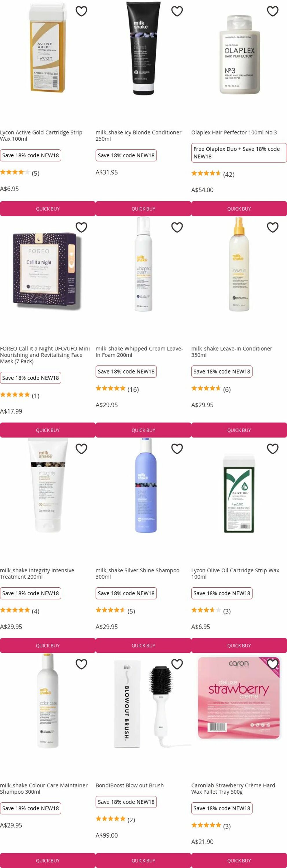The height and width of the screenshot is (868, 287).
Task: Open the Lycon Active Gold Cartridge product title
Action: tap(41, 135)
